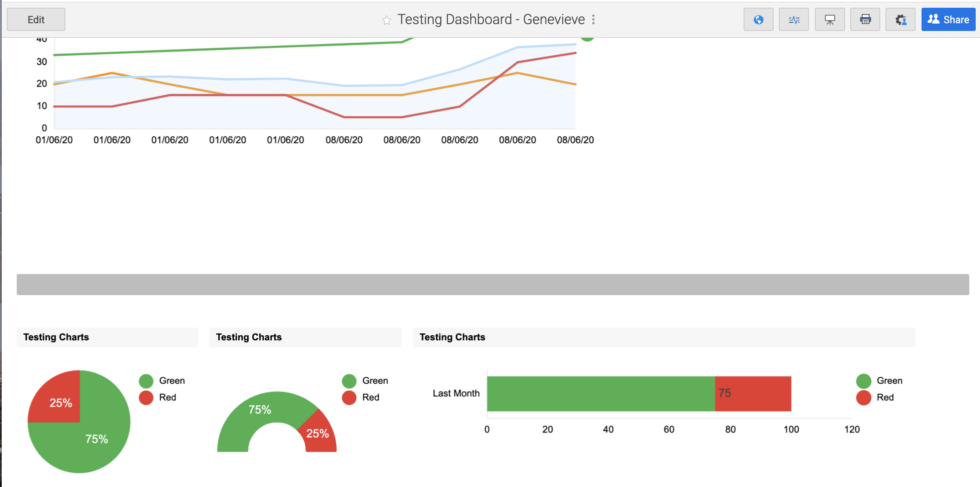Click the more options icon on Testing Dashboard

click(595, 19)
